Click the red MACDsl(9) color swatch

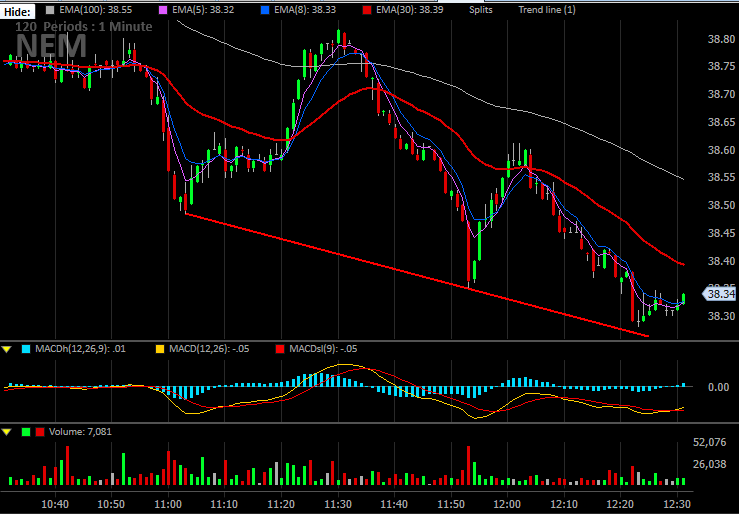click(280, 349)
